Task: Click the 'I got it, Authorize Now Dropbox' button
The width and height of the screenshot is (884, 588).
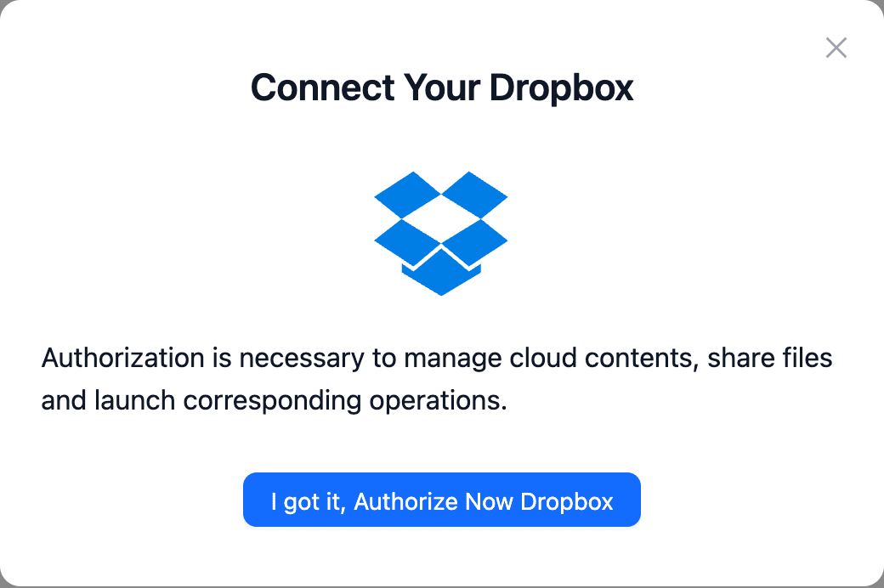Action: tap(441, 500)
